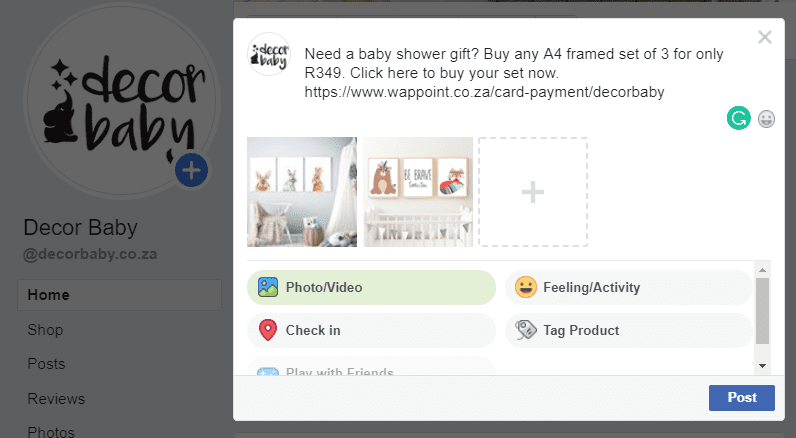Click the options list scroll down arrow
This screenshot has width=796, height=438.
762,365
